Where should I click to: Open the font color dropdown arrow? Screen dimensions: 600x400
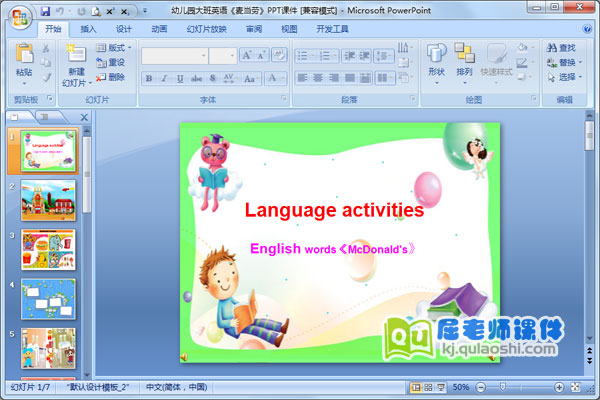(283, 78)
